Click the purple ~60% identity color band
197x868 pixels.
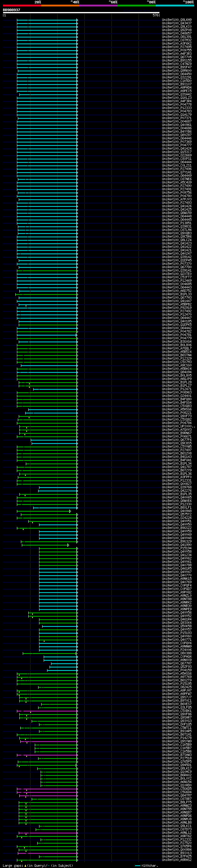tap(98, 6)
